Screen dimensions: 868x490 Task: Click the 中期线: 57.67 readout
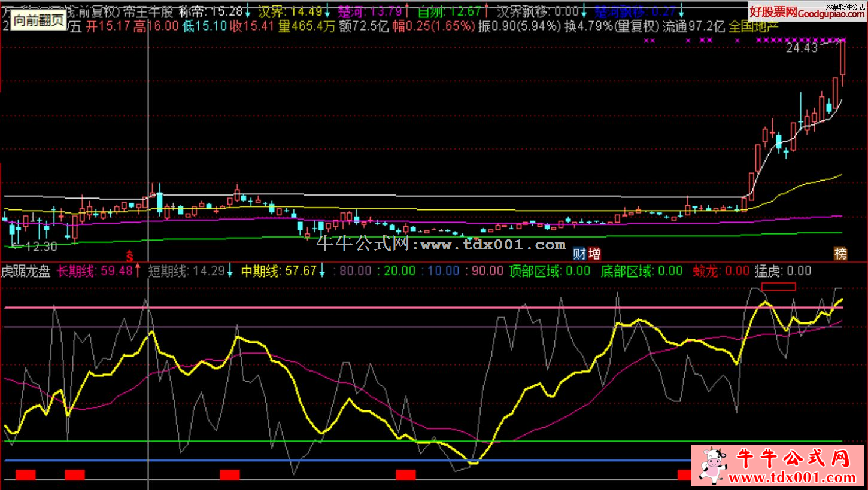click(x=278, y=271)
